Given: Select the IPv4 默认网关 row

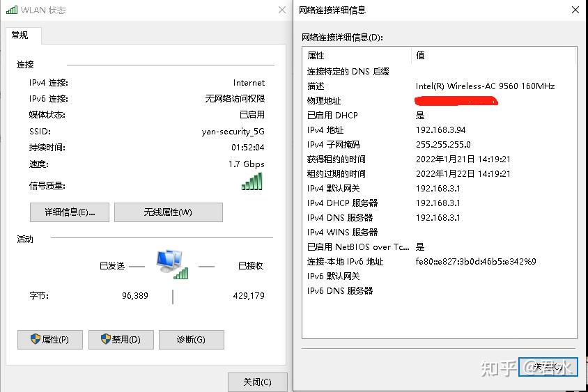Looking at the screenshot, I should [x=440, y=189].
